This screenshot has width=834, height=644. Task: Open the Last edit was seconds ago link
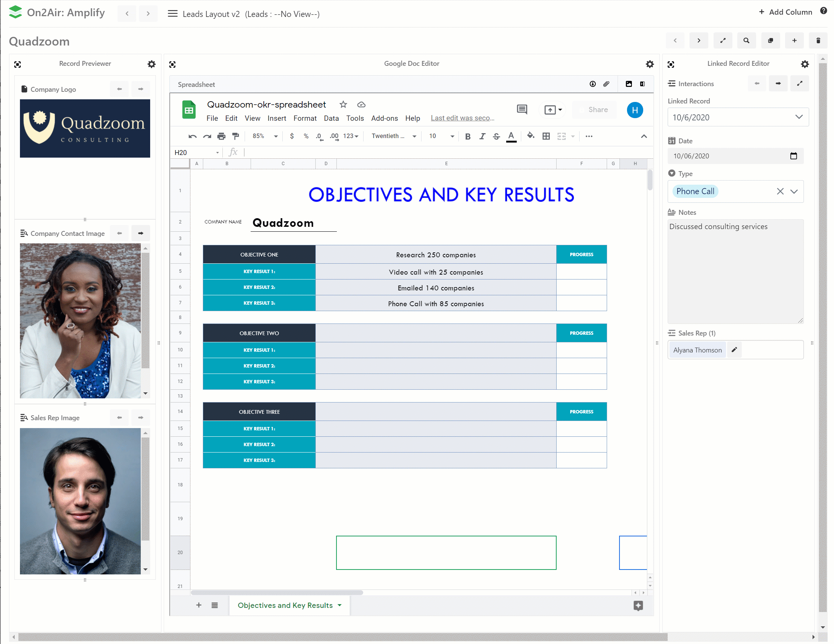click(462, 118)
